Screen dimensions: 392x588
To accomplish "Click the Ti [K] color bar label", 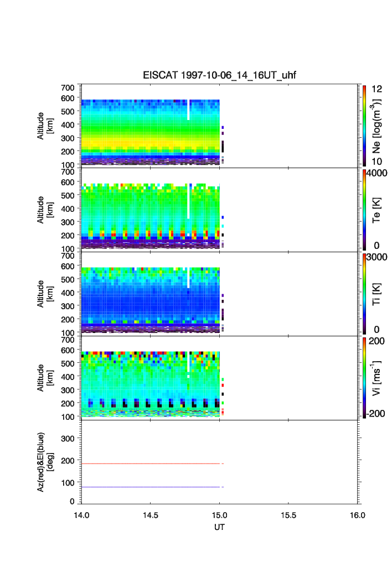I will pos(376,294).
